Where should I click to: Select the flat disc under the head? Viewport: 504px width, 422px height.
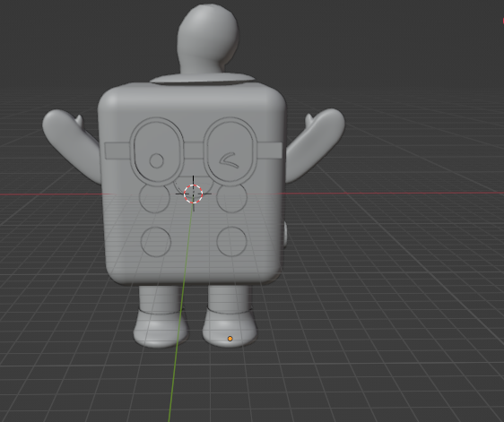point(202,79)
